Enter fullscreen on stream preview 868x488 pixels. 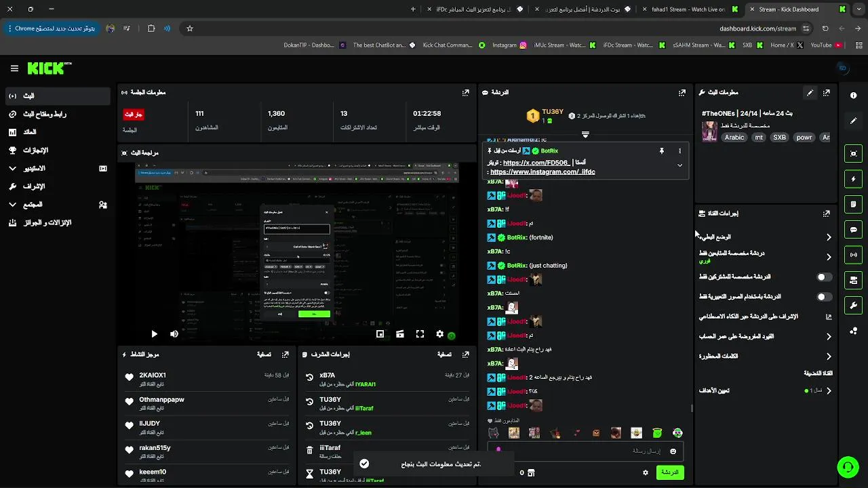point(420,334)
